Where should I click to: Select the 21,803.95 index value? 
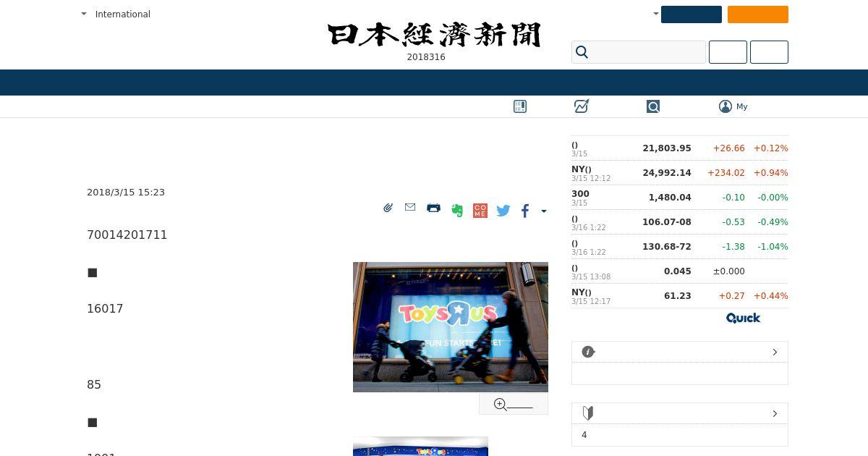click(667, 148)
